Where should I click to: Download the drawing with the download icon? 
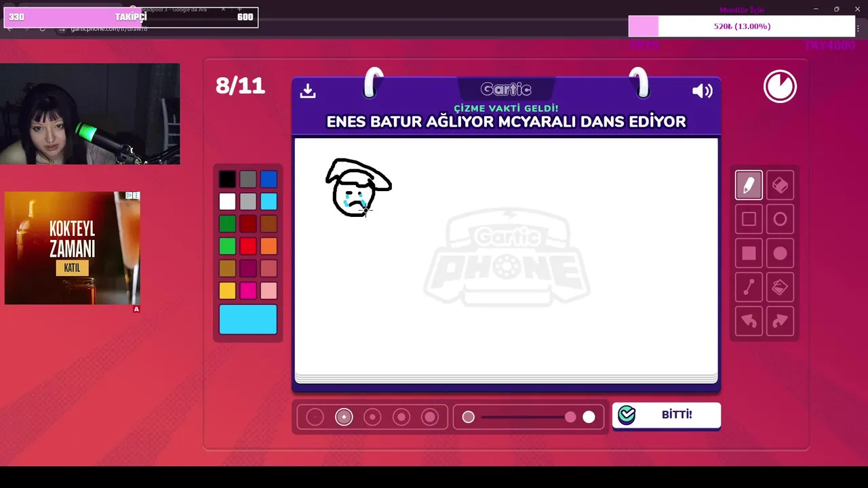pyautogui.click(x=308, y=91)
